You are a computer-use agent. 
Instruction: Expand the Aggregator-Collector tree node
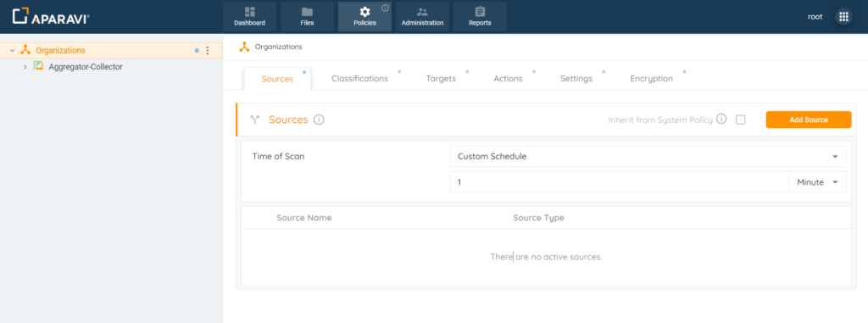click(x=25, y=67)
